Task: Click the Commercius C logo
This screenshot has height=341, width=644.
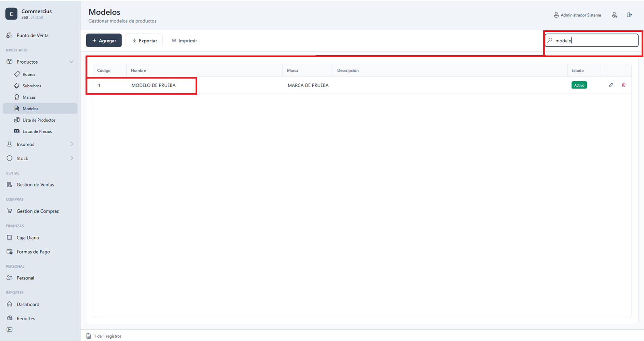Action: [x=11, y=14]
